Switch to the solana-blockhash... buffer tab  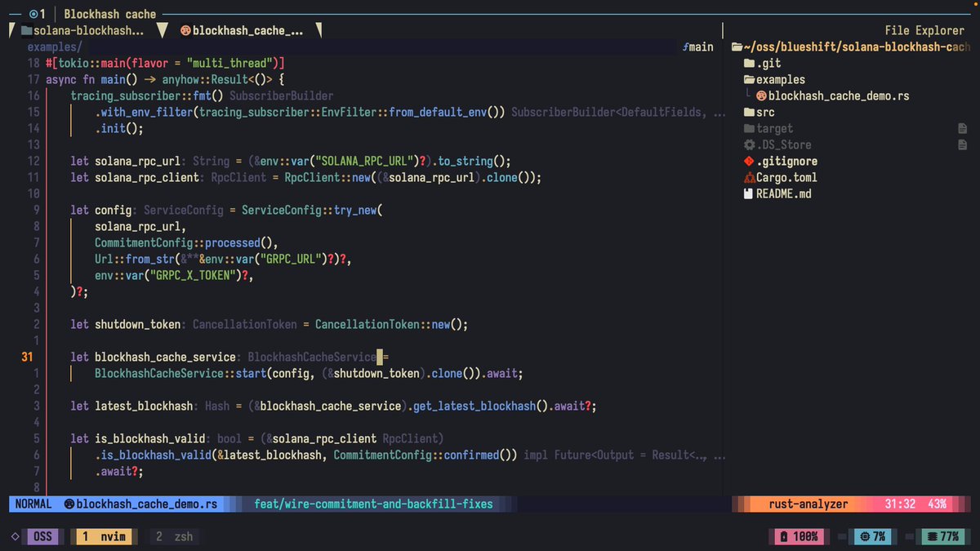point(82,30)
